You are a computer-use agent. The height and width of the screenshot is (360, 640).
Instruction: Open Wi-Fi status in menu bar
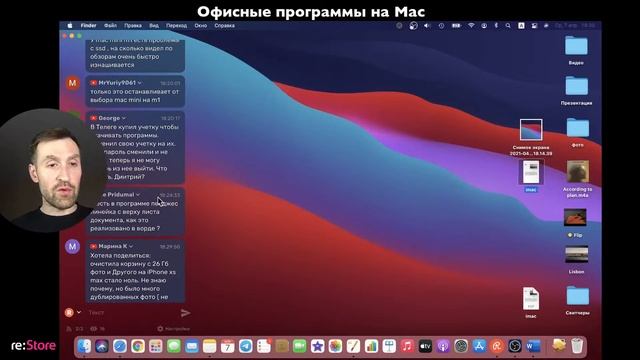(x=471, y=25)
